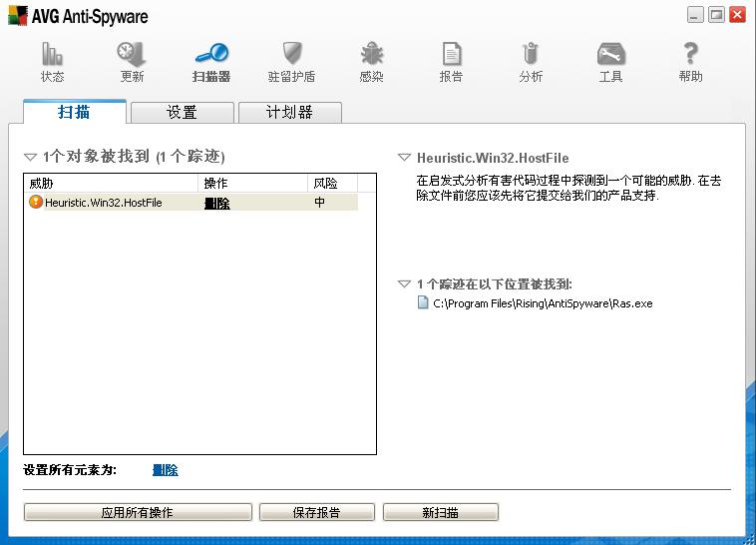Select the Heuristic.Win32.HostFile threat name in the list
The width and height of the screenshot is (756, 545).
103,203
